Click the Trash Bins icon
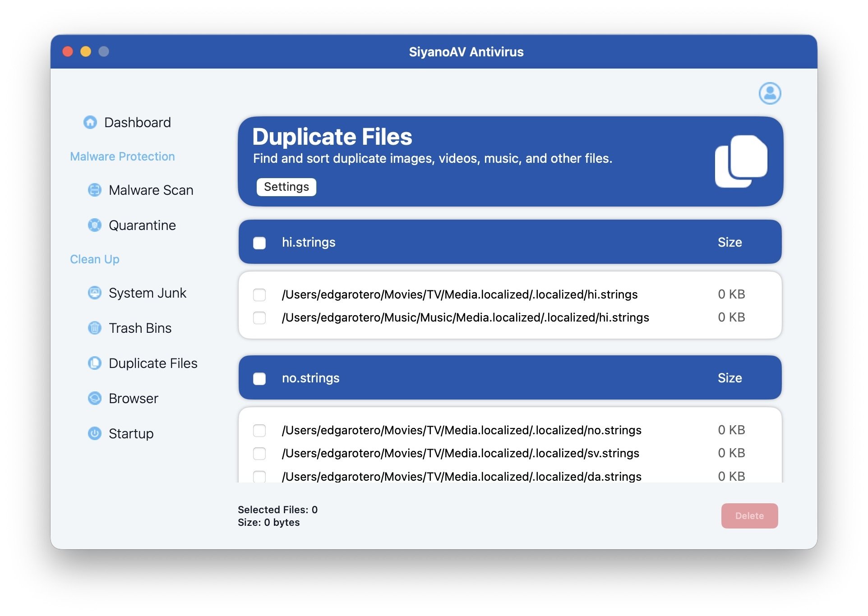The image size is (868, 616). pyautogui.click(x=95, y=328)
